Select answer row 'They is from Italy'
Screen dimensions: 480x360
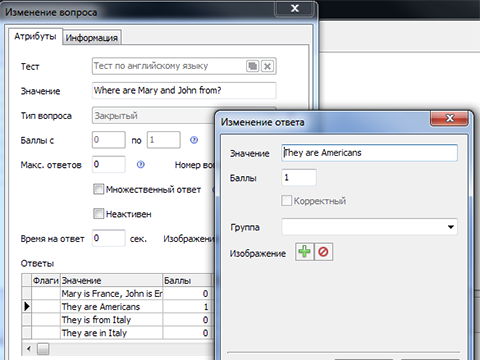[117, 320]
